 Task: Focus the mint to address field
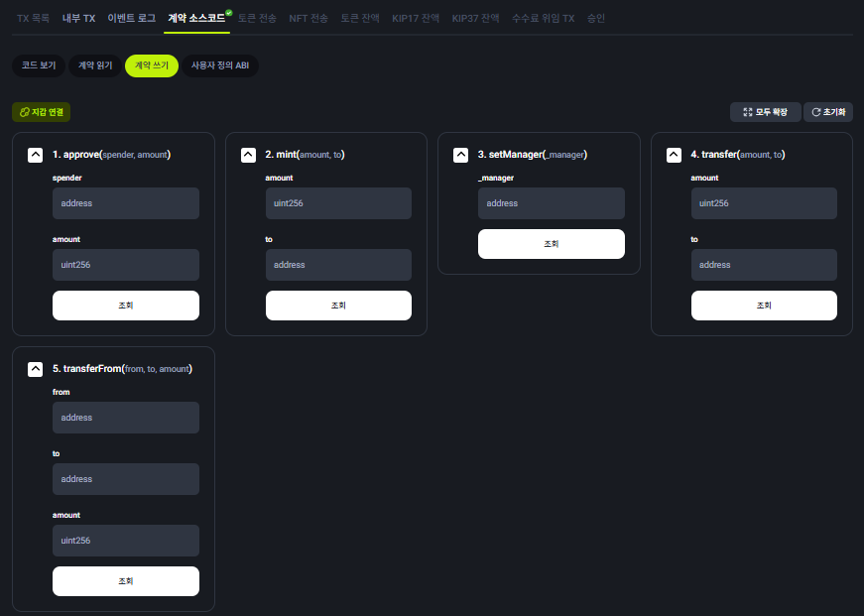(338, 265)
